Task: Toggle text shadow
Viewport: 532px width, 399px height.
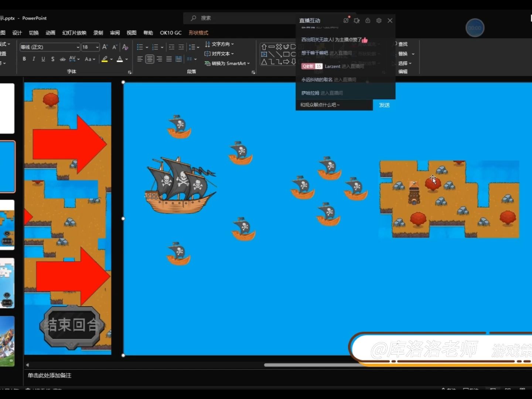Action: [53, 59]
